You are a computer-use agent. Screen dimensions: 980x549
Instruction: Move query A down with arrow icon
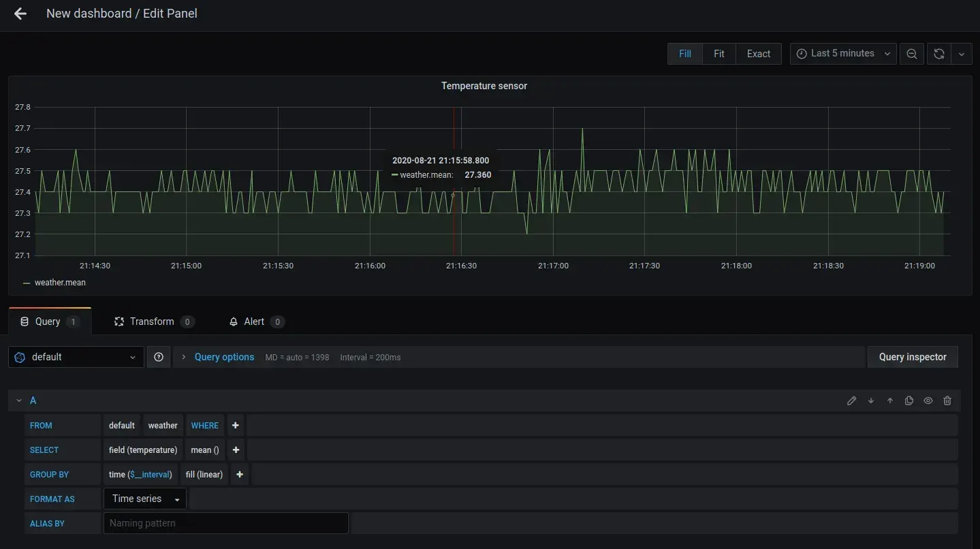pos(870,401)
